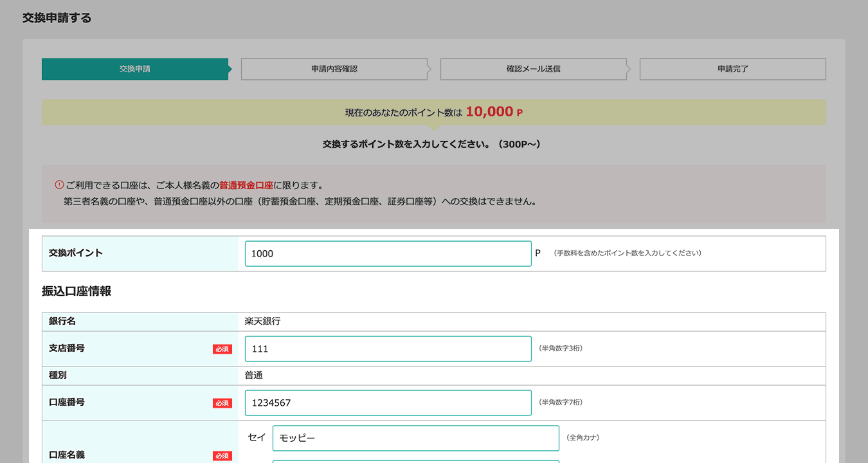Click the 銀行名 row label

pos(62,322)
